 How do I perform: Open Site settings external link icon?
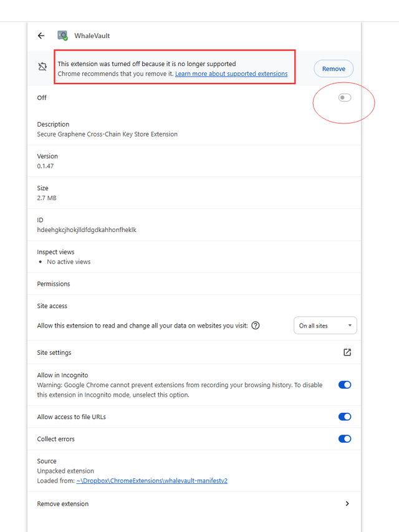347,352
